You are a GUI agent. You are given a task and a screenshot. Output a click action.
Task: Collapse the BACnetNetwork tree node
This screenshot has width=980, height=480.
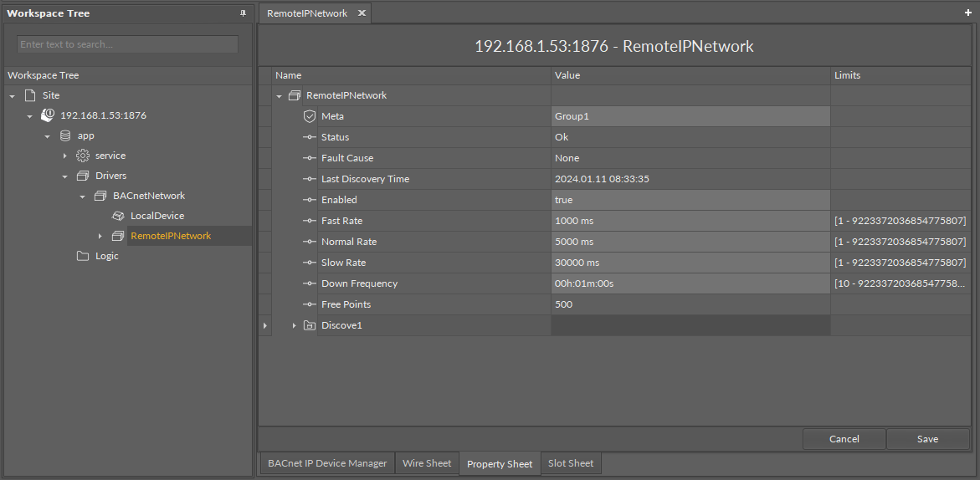pyautogui.click(x=82, y=196)
